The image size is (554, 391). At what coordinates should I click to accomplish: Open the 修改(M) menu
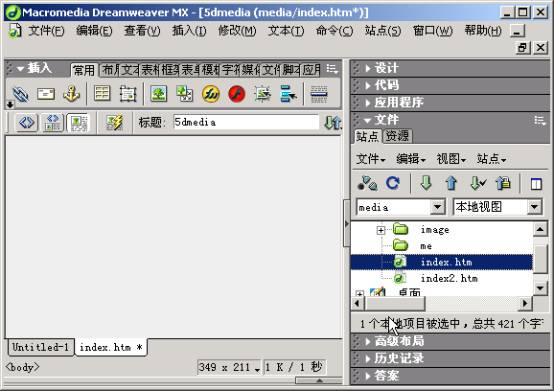pos(237,31)
